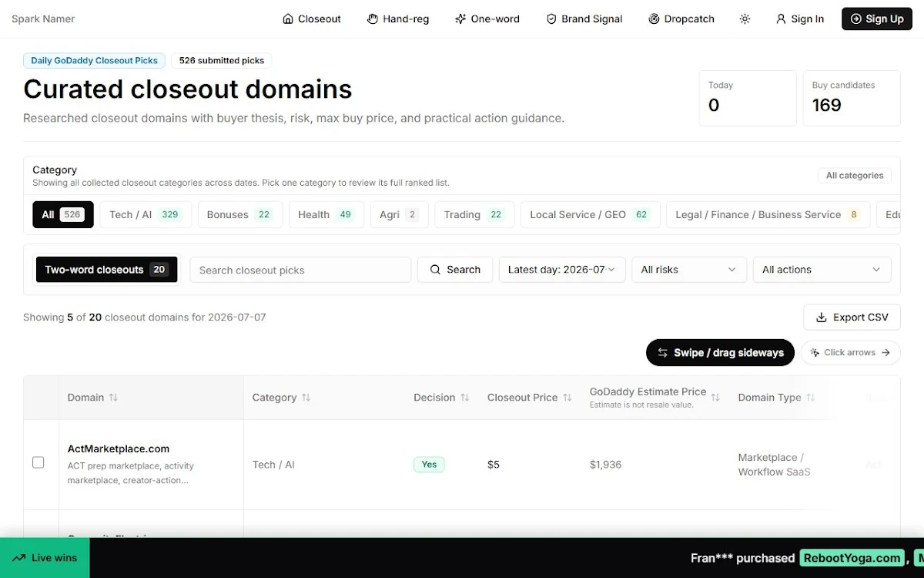Click the Export CSV button
The height and width of the screenshot is (578, 924).
[x=852, y=318]
